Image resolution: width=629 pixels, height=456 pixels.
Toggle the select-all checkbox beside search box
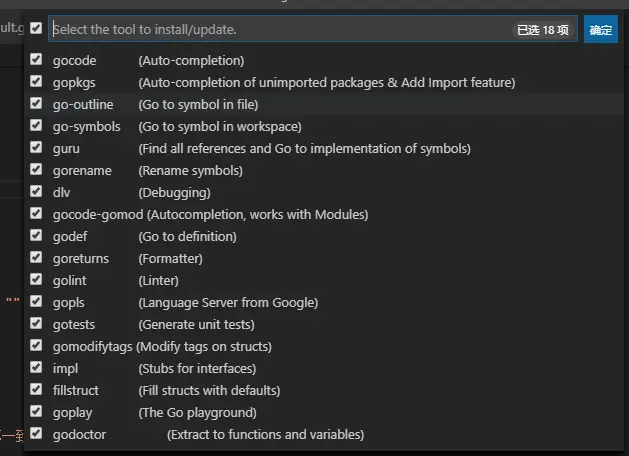[37, 29]
